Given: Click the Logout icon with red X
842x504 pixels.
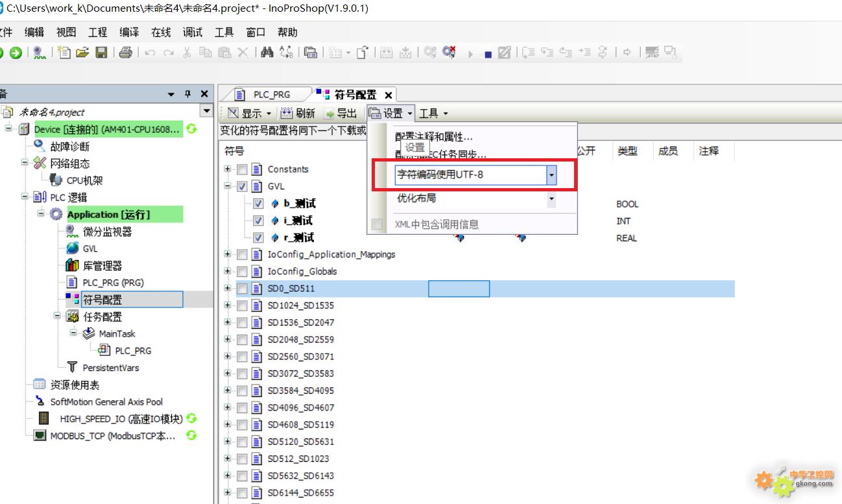Looking at the screenshot, I should click(x=449, y=53).
